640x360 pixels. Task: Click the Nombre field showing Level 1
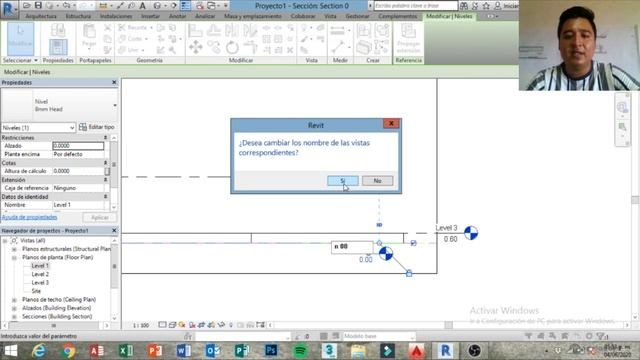(78, 205)
